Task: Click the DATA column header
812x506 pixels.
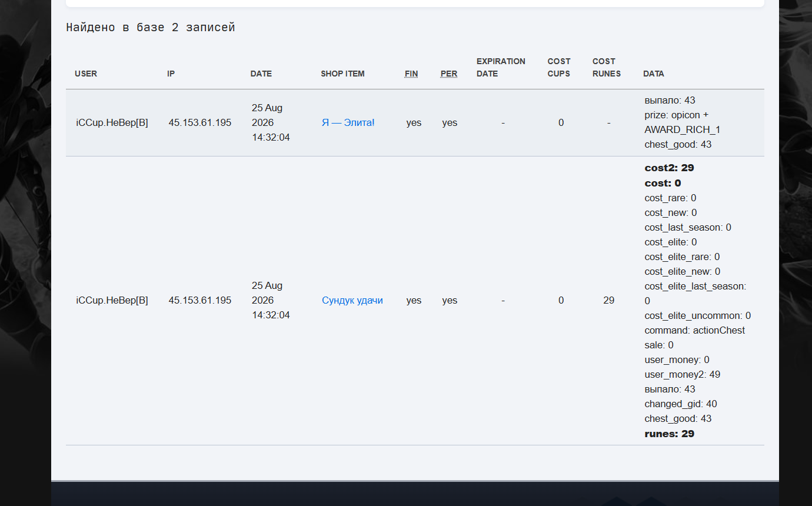Action: coord(654,74)
